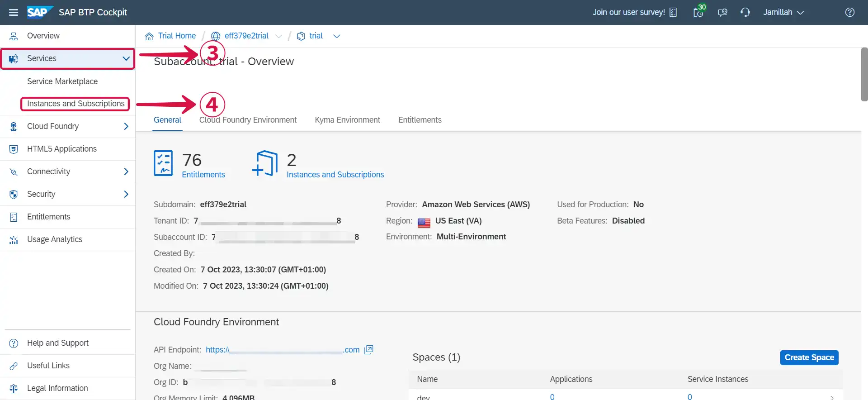The width and height of the screenshot is (868, 400).
Task: Open the Trial Home breadcrumb link
Action: tap(177, 36)
